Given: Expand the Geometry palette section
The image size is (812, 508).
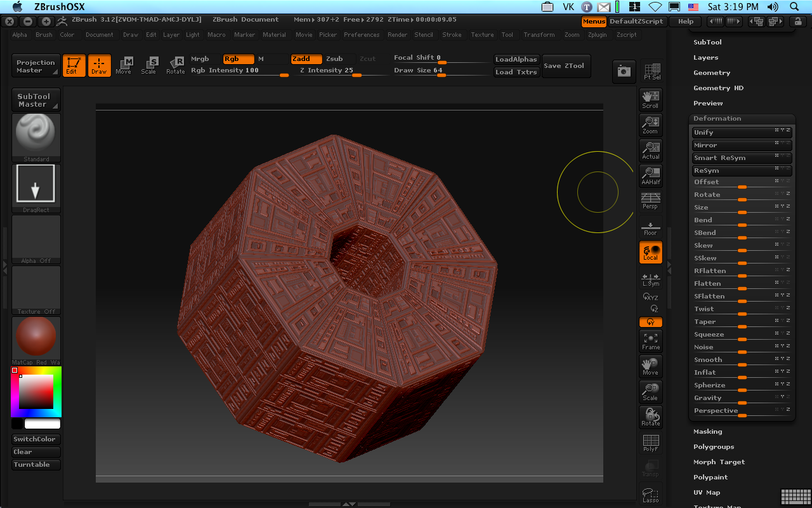Looking at the screenshot, I should (712, 73).
